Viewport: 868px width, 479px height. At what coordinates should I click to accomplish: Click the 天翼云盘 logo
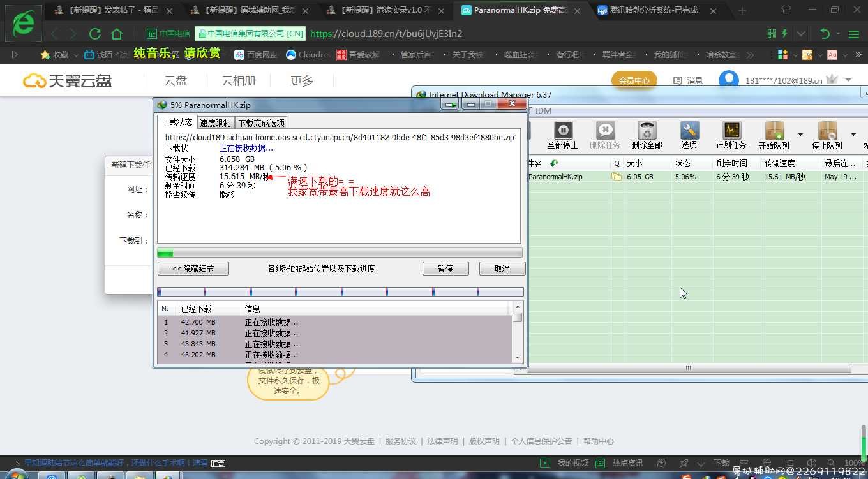pos(67,80)
